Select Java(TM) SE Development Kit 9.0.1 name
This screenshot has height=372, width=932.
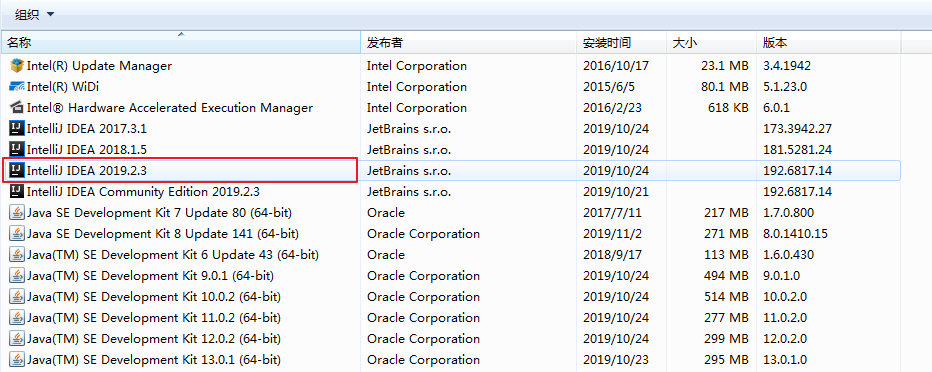tap(150, 276)
